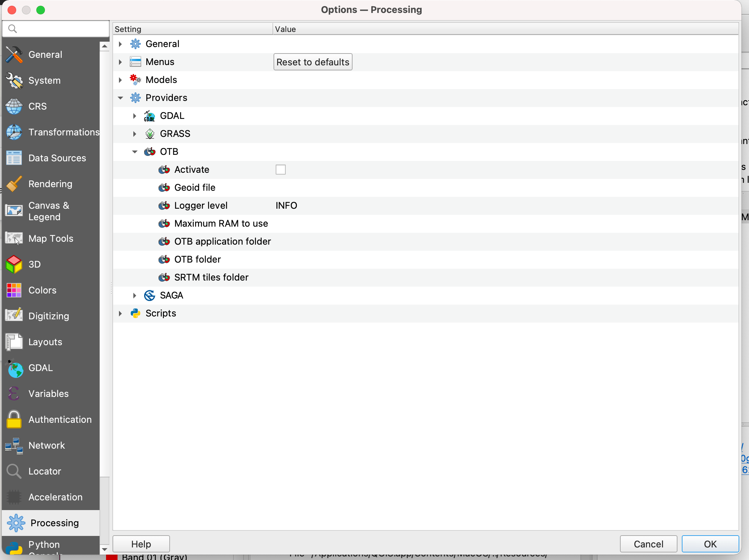Expand the GRASS provider entry
This screenshot has width=749, height=560.
(134, 134)
